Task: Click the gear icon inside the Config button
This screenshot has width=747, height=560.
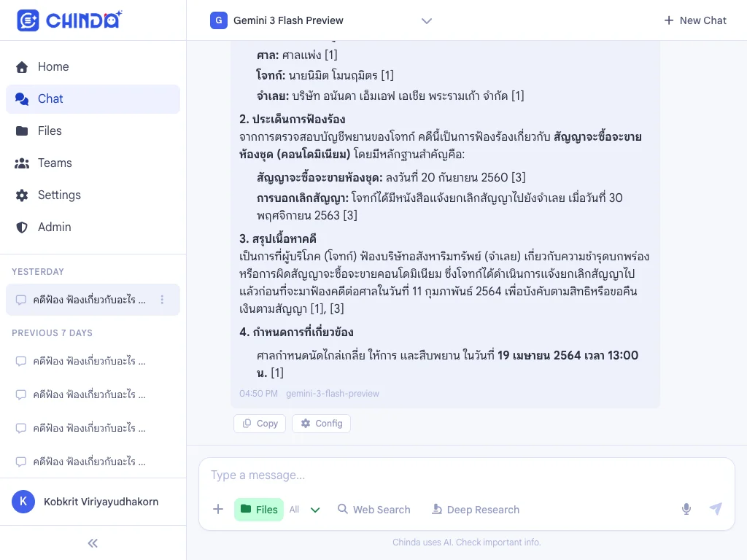Action: pos(306,424)
